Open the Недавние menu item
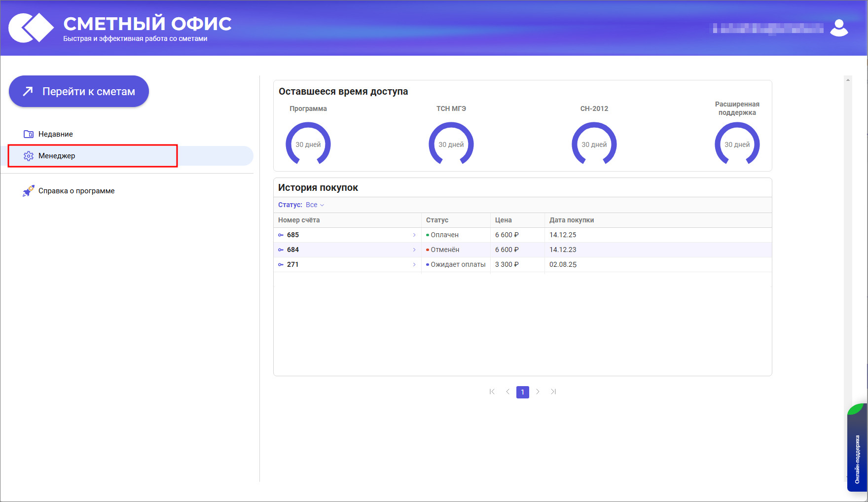868x502 pixels. (x=56, y=134)
